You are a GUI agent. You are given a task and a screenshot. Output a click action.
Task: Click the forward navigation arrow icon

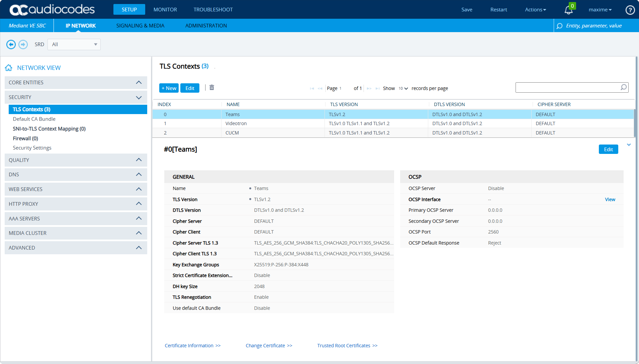click(x=23, y=44)
